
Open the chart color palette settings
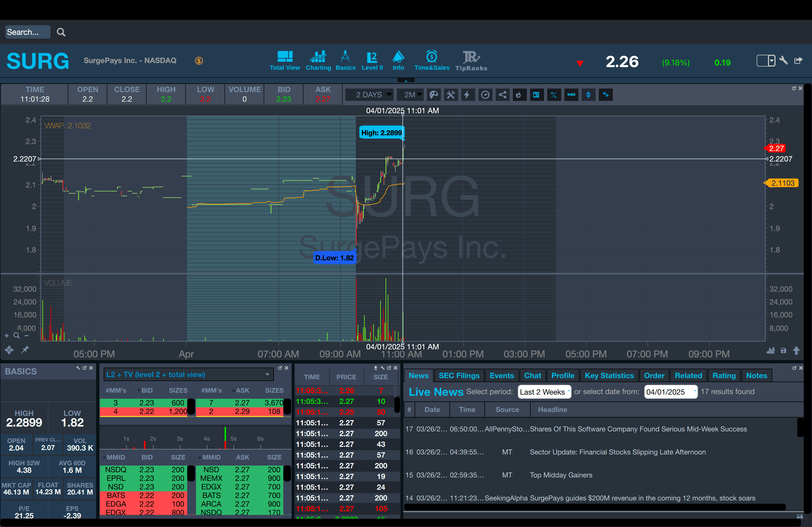pos(433,95)
